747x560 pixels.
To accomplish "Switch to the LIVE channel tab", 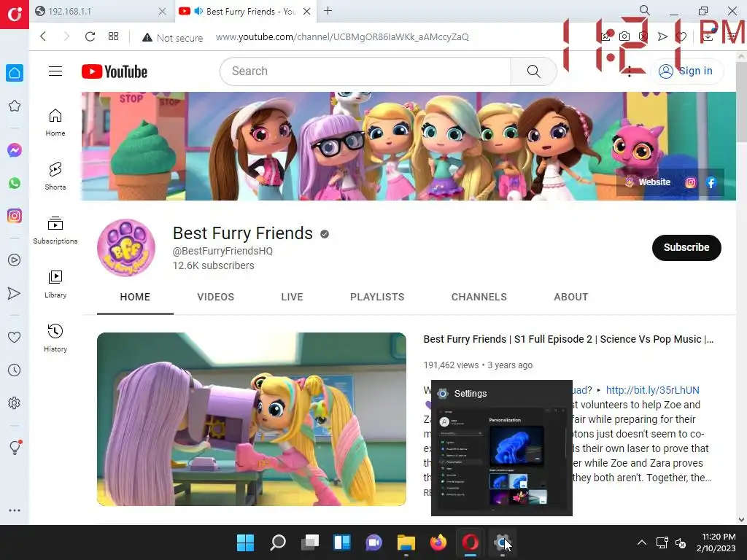I will point(292,297).
